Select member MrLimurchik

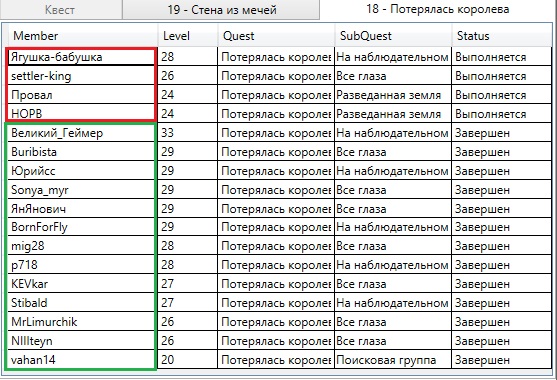click(82, 322)
